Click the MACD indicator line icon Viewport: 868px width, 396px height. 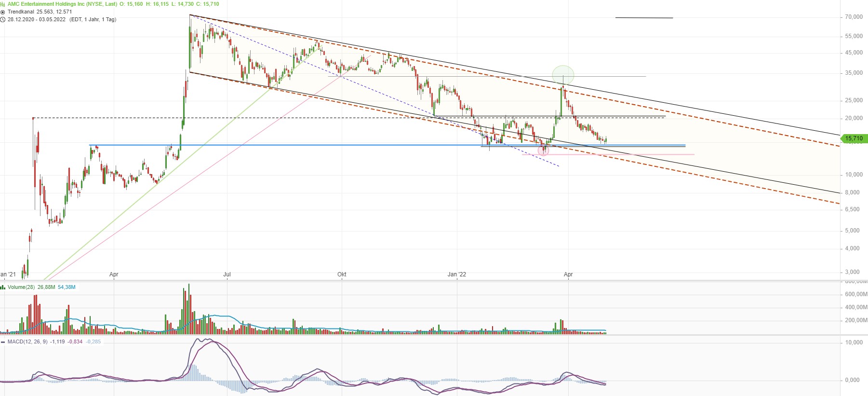[3, 341]
